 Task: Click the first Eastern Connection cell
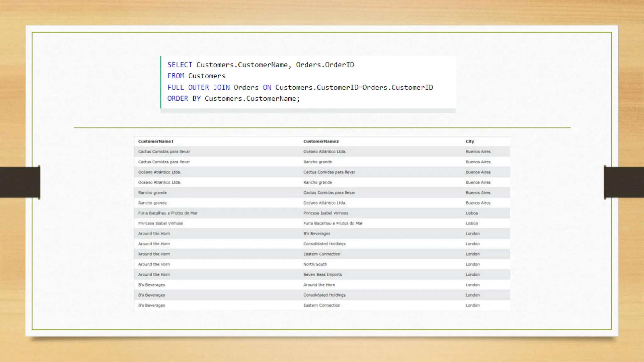322,254
